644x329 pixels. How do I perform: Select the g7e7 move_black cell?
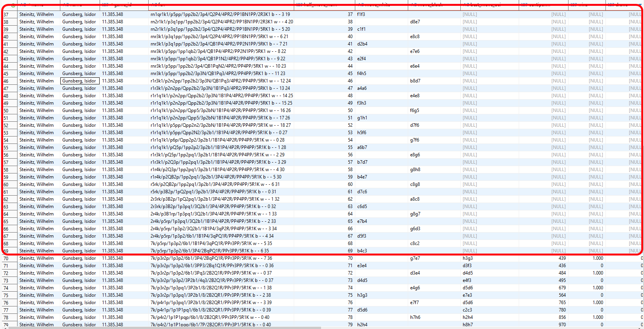(415, 258)
